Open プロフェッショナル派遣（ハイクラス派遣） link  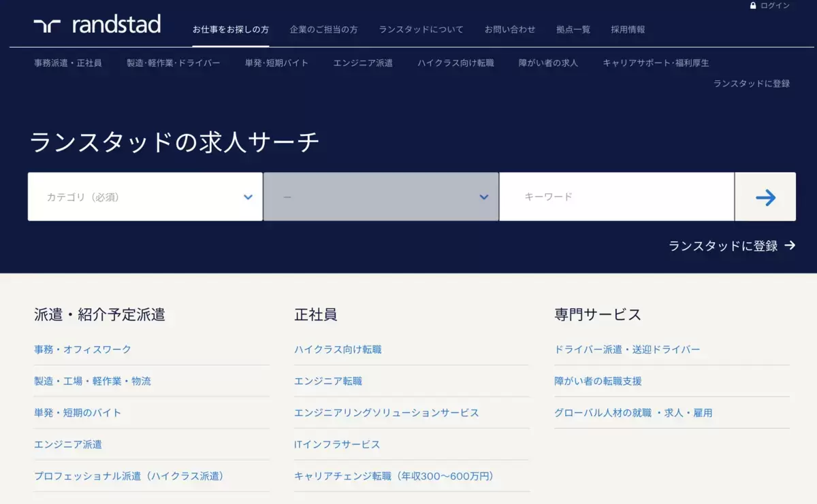(131, 476)
